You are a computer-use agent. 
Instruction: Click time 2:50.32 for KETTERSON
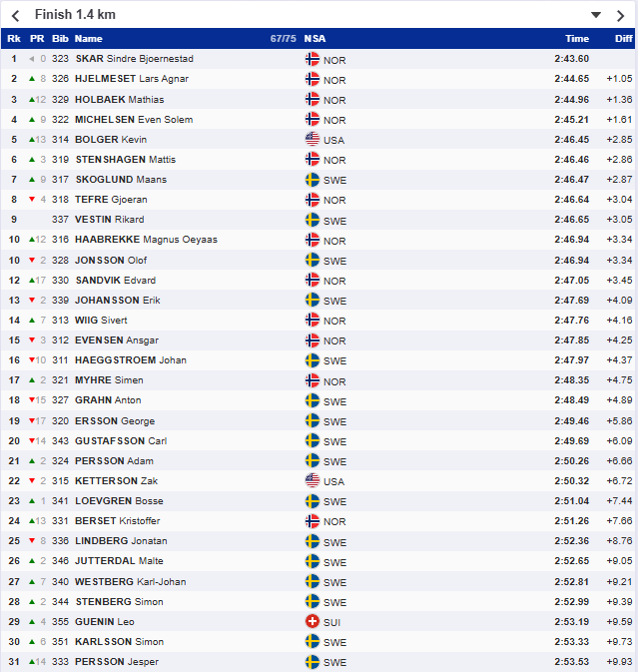[571, 481]
